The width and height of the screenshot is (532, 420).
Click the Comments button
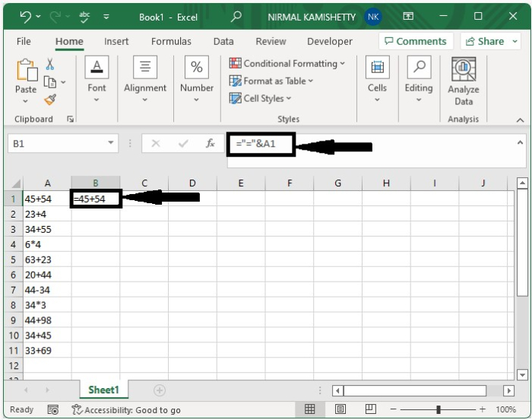(x=416, y=41)
